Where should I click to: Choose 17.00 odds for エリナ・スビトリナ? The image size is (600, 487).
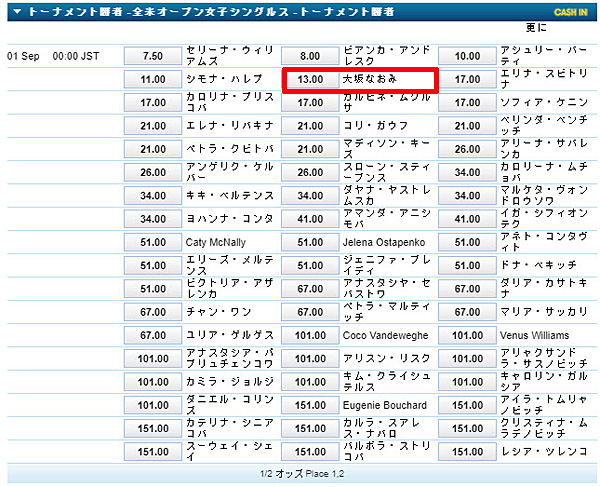click(x=467, y=79)
